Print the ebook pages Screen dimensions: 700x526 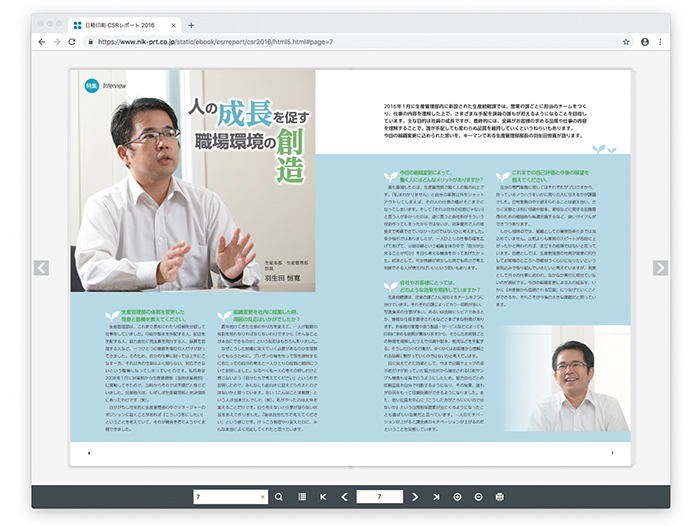click(499, 496)
